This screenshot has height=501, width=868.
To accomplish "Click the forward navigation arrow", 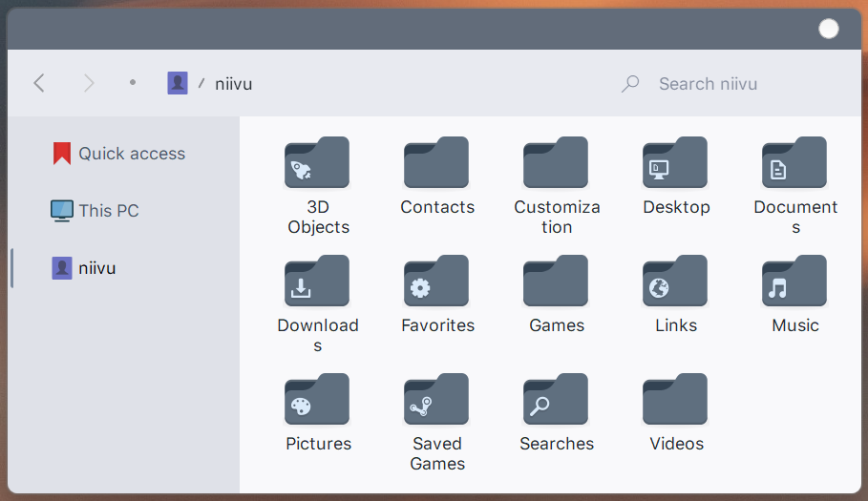I will click(89, 83).
